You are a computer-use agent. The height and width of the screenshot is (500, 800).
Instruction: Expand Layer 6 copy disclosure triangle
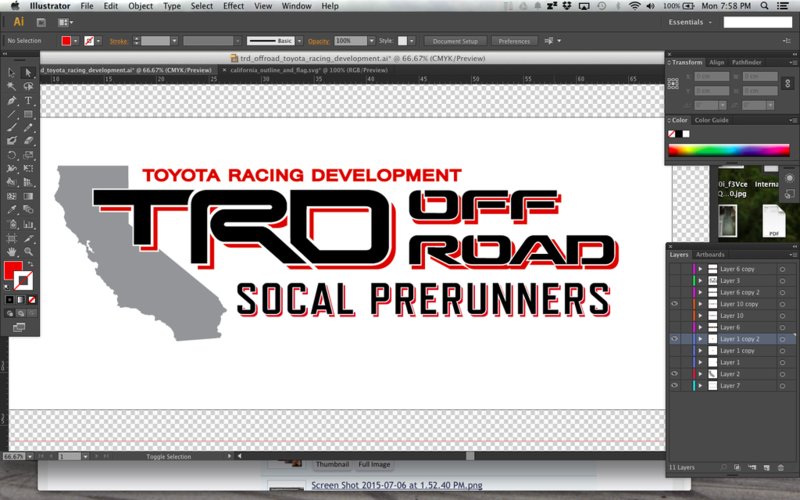pos(701,269)
